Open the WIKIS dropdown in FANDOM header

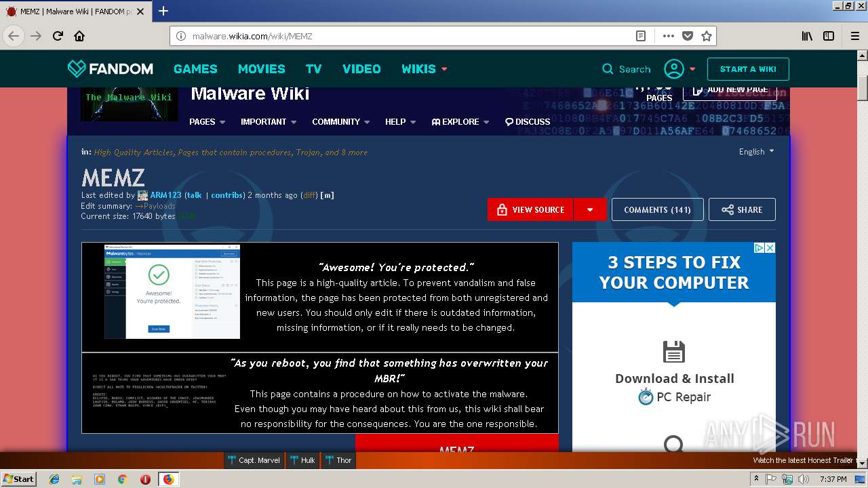(x=425, y=69)
